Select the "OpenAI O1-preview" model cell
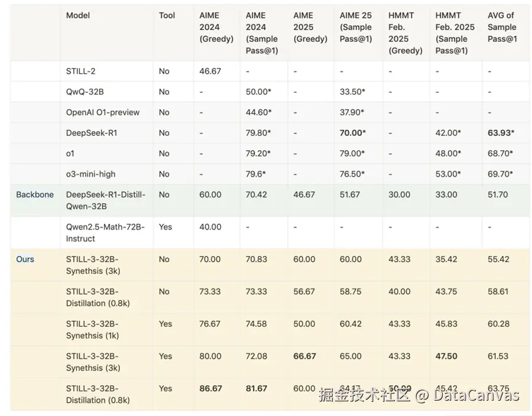This screenshot has height=416, width=532. click(103, 113)
